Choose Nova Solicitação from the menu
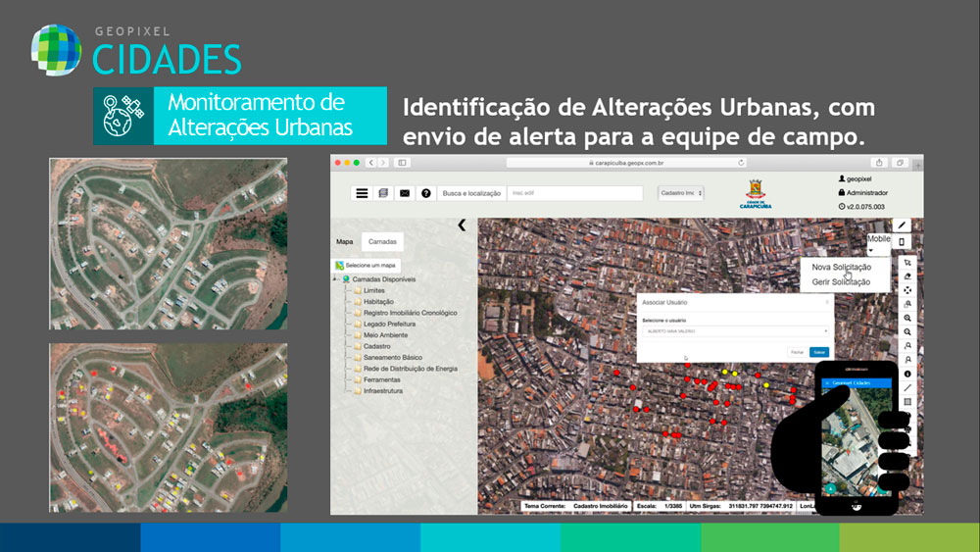This screenshot has width=980, height=552. (x=841, y=267)
